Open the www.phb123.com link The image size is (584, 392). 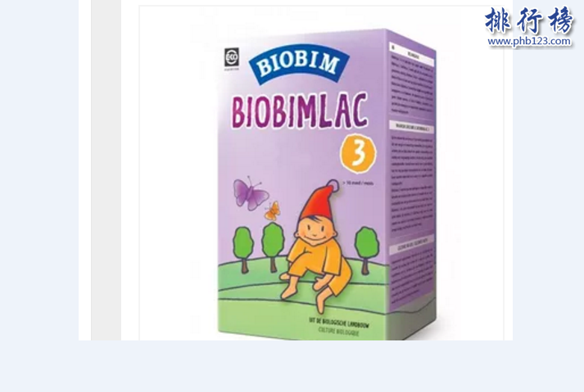529,41
